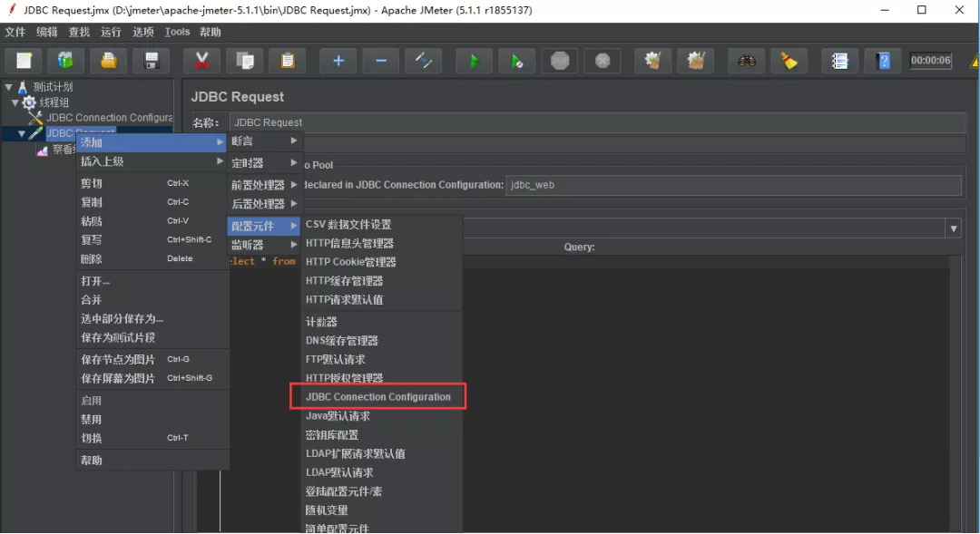Click the jdbc_web variable name field
The image size is (980, 534).
coord(733,185)
